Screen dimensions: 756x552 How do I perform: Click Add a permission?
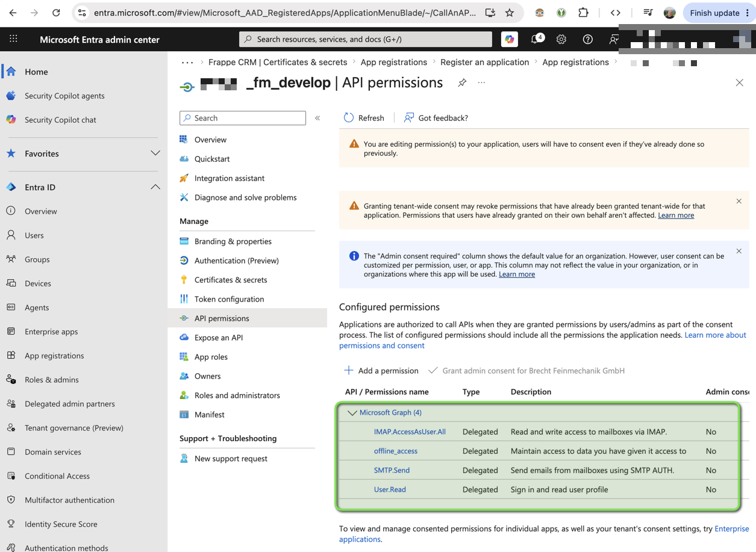pos(381,371)
